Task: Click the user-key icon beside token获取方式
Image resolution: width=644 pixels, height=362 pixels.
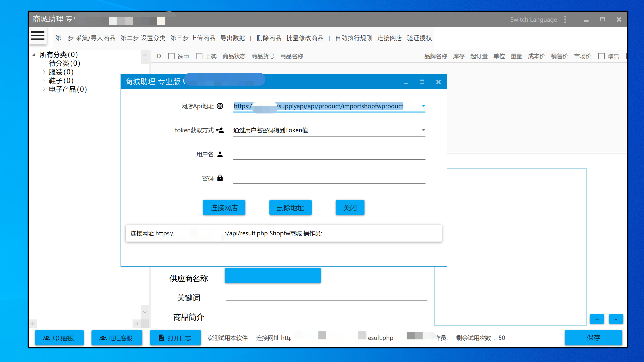Action: [x=220, y=130]
